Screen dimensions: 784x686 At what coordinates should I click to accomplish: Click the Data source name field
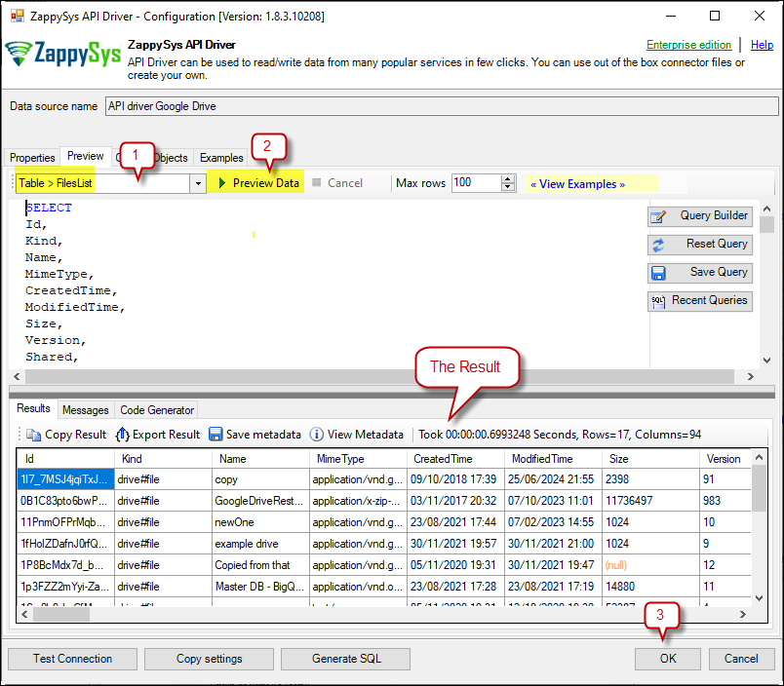(442, 106)
